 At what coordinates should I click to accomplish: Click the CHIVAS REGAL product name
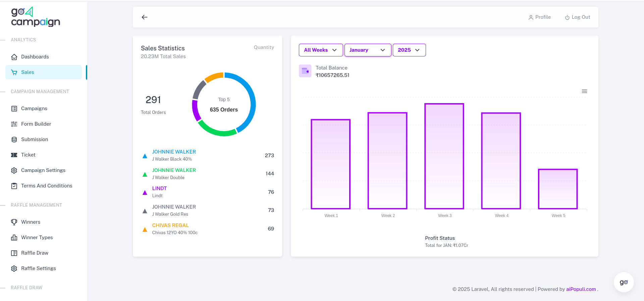[x=170, y=225]
